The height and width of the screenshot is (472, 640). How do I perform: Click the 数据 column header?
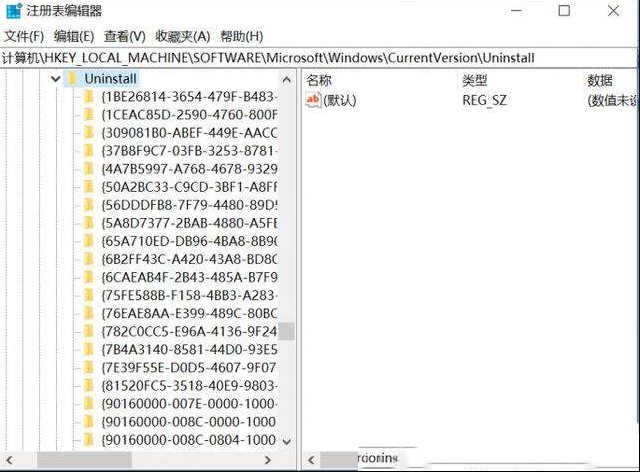pyautogui.click(x=600, y=80)
